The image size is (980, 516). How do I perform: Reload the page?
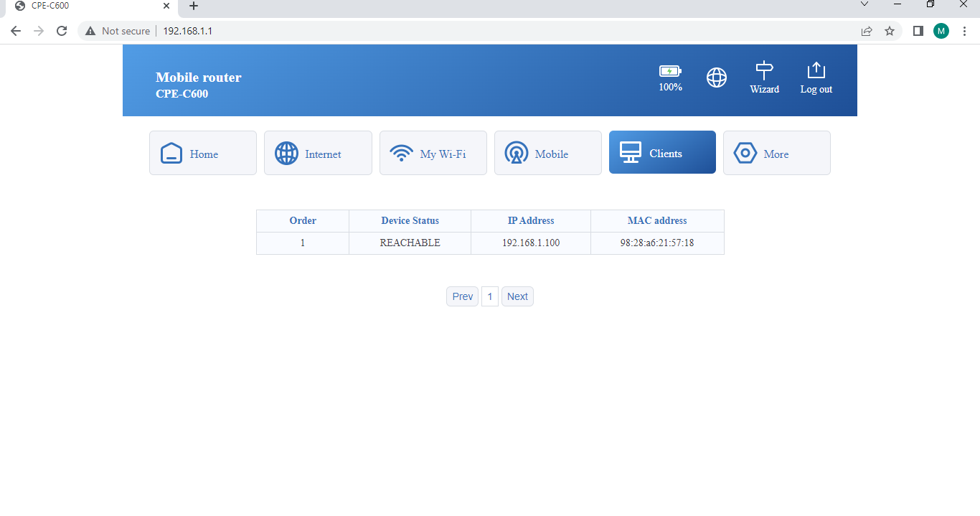62,31
